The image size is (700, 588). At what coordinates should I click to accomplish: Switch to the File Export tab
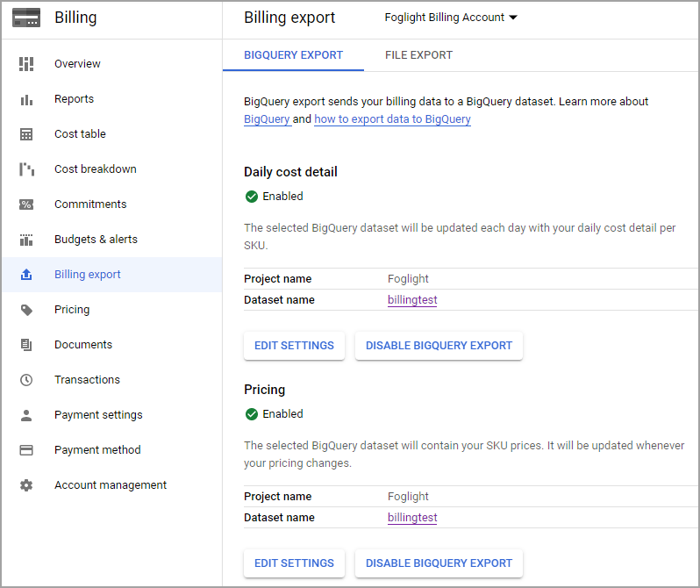pos(418,55)
